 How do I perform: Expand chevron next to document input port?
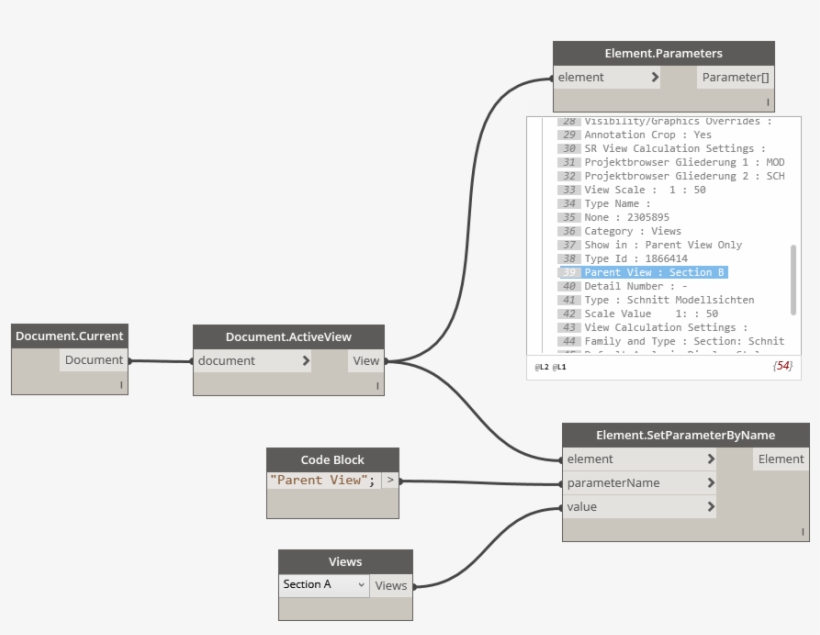pyautogui.click(x=305, y=361)
